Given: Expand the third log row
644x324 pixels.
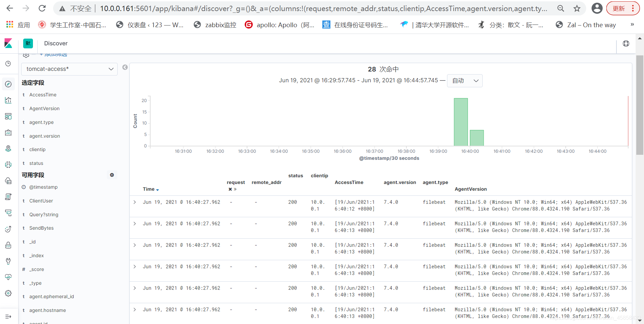Looking at the screenshot, I should 135,245.
